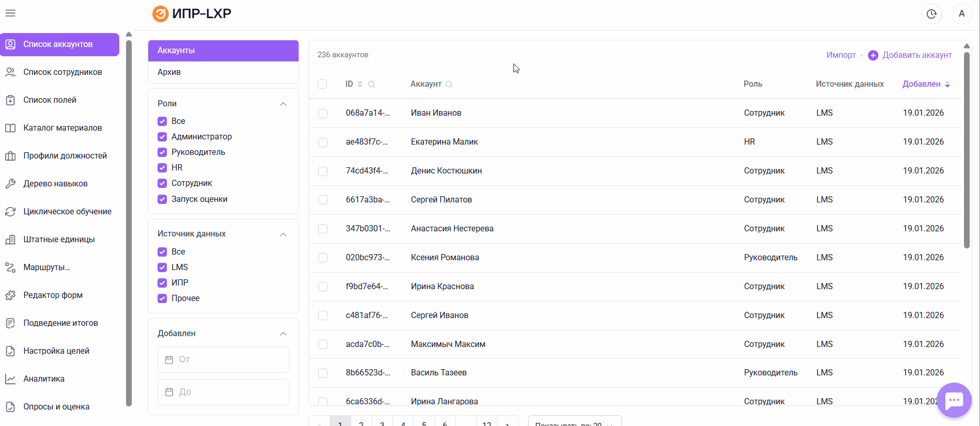980x426 pixels.
Task: Open the account Ирина Краснова
Action: (442, 287)
